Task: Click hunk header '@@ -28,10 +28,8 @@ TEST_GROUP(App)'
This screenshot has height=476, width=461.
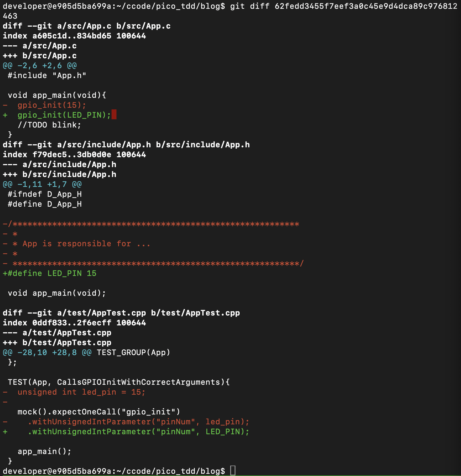Action: coord(87,353)
